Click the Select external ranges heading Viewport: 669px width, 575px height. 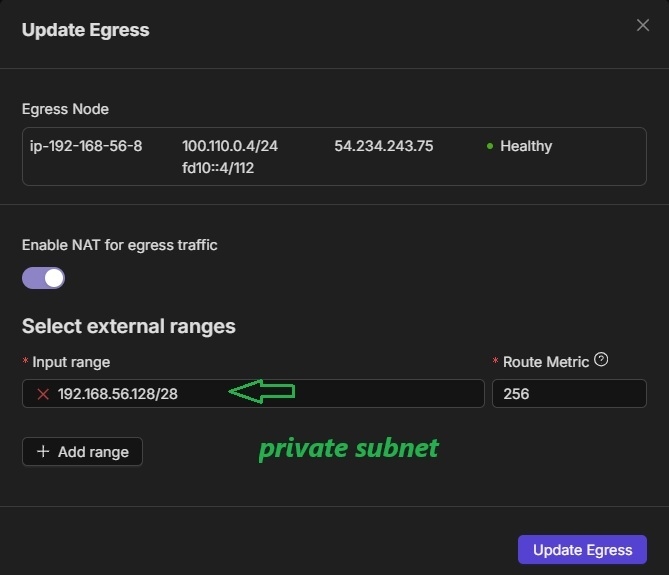click(129, 326)
